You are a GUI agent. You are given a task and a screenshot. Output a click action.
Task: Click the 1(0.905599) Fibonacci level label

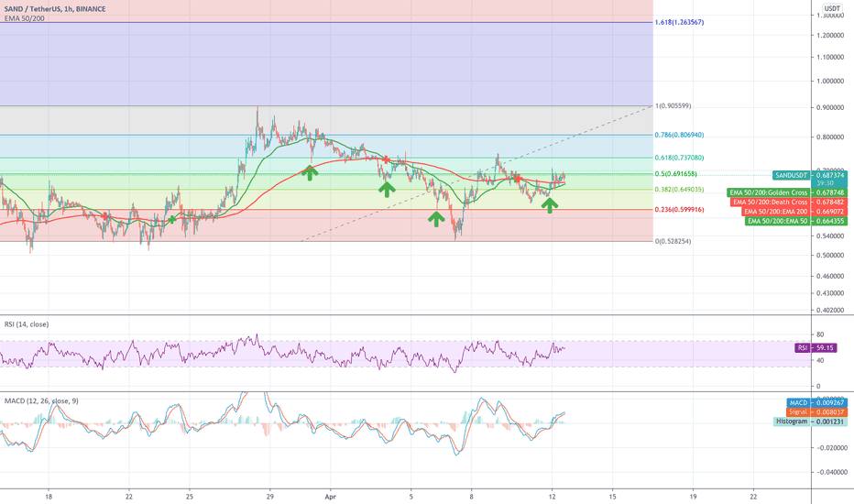click(673, 105)
